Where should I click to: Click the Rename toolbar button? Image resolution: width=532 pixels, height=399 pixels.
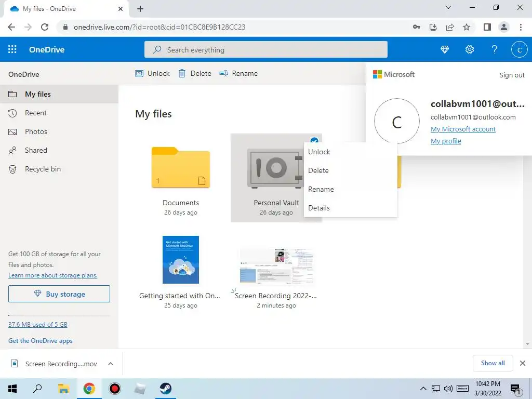238,73
